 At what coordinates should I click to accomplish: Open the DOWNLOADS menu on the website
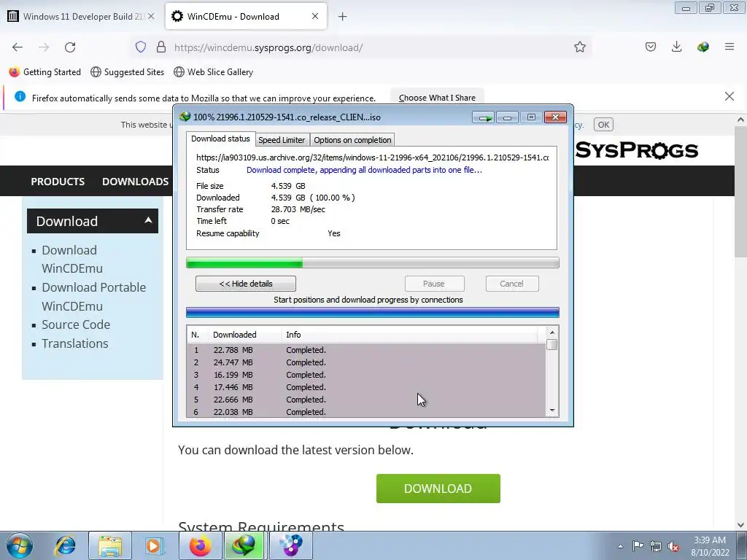click(x=135, y=182)
